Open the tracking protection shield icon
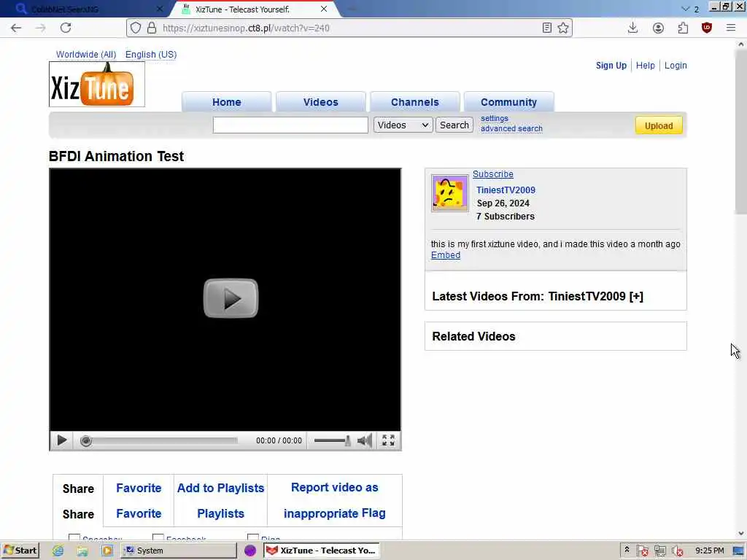Image resolution: width=747 pixels, height=560 pixels. (x=136, y=28)
